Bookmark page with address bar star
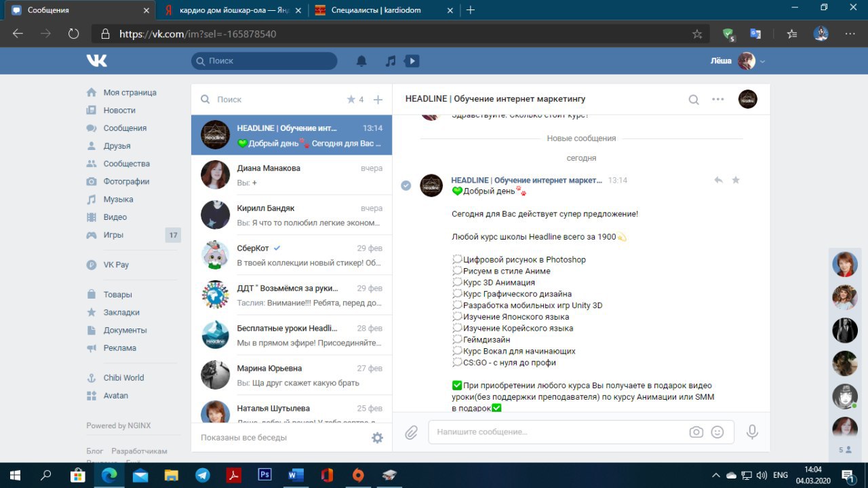Viewport: 868px width, 488px height. coord(697,34)
